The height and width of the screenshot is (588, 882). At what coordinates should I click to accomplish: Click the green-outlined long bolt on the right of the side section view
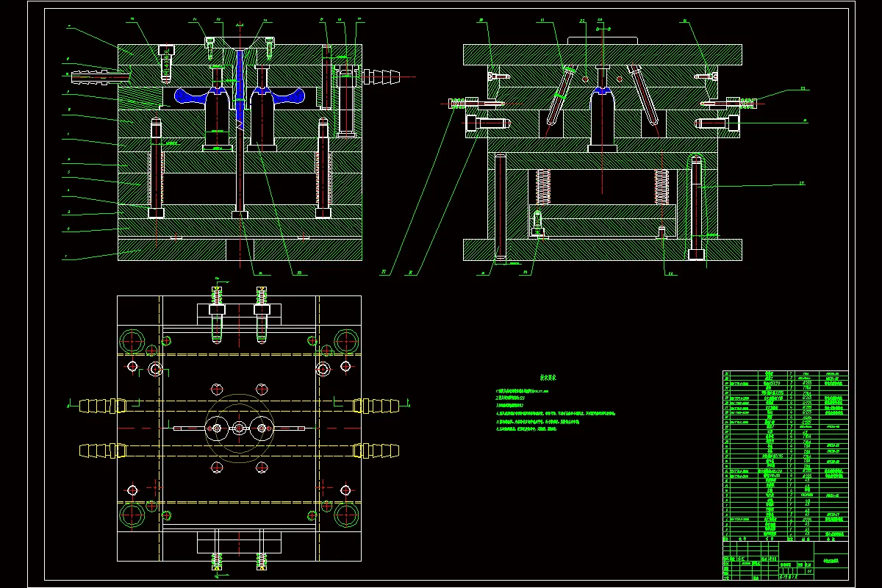(x=696, y=207)
